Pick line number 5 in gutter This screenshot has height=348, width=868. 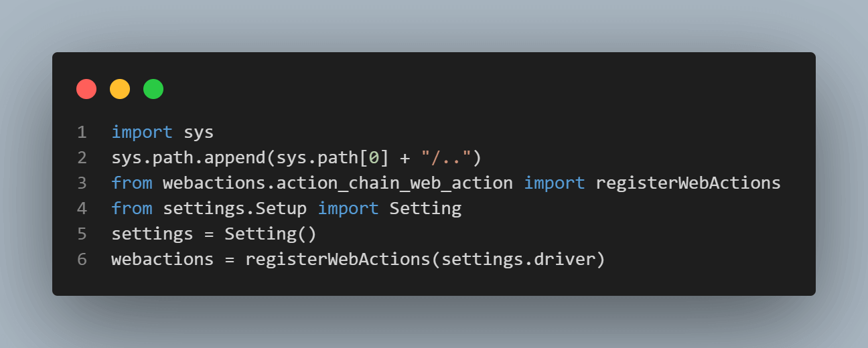point(82,234)
